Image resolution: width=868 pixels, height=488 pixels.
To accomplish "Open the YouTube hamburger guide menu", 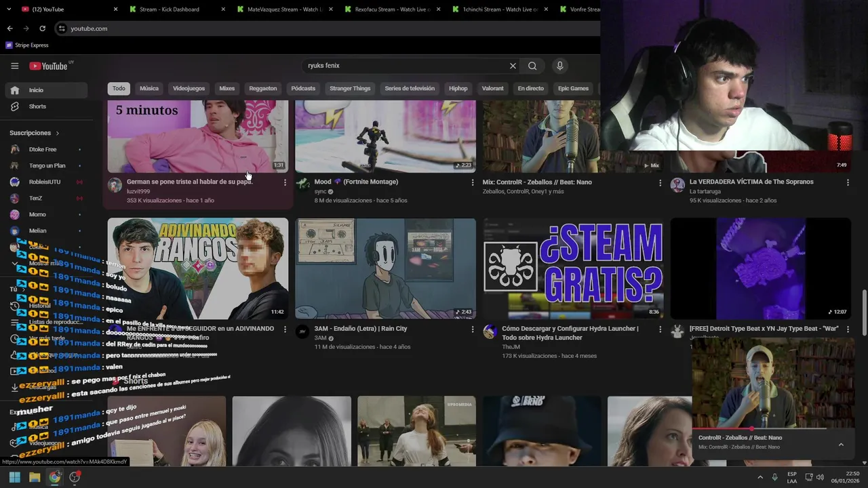I will coord(14,66).
